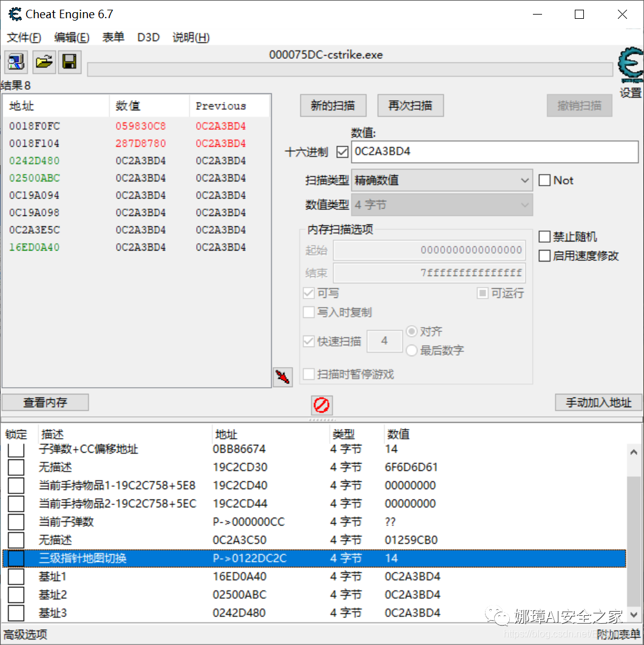This screenshot has height=645, width=644.
Task: Select result address 0242D480
Action: click(35, 161)
